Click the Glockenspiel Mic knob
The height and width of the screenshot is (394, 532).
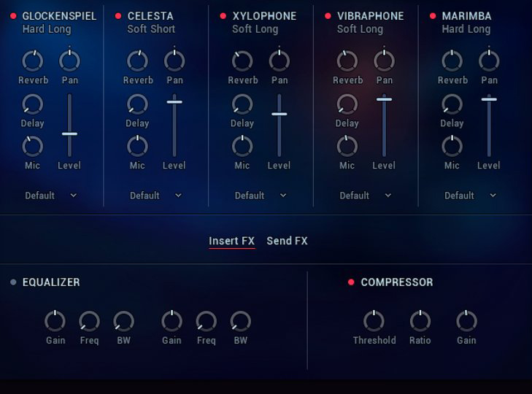[x=33, y=147]
